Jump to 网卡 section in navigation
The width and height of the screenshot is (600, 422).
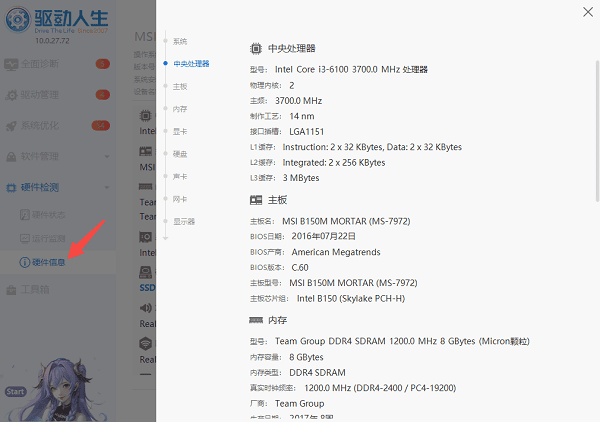pyautogui.click(x=180, y=199)
